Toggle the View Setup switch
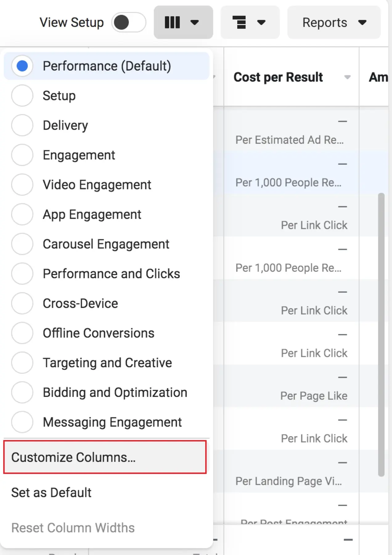Screen dimensions: 392x555 129,22
